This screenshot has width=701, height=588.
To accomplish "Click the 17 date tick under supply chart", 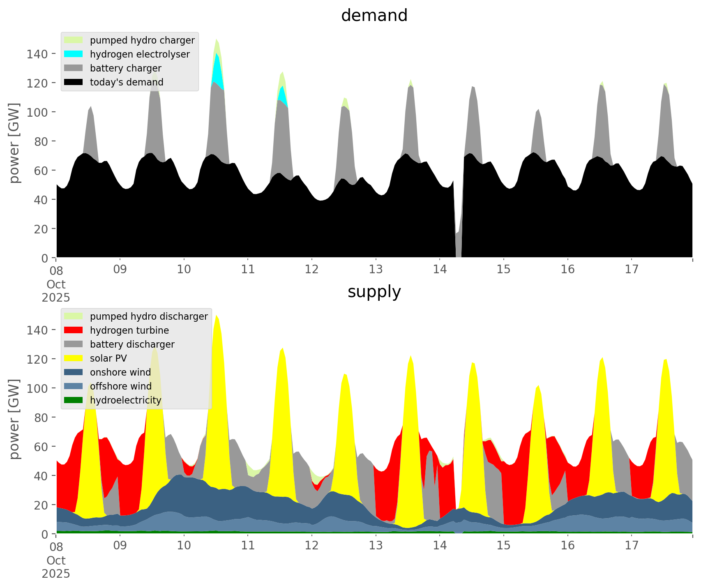I will [x=632, y=546].
